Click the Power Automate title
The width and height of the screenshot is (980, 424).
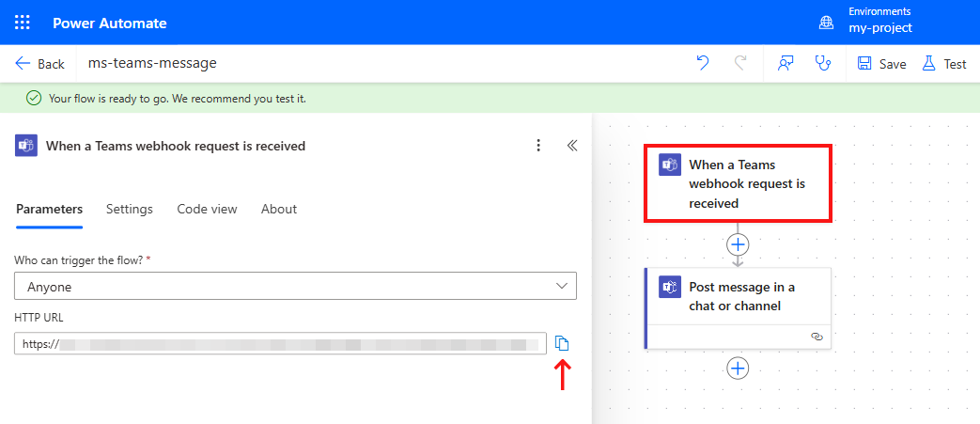coord(109,24)
